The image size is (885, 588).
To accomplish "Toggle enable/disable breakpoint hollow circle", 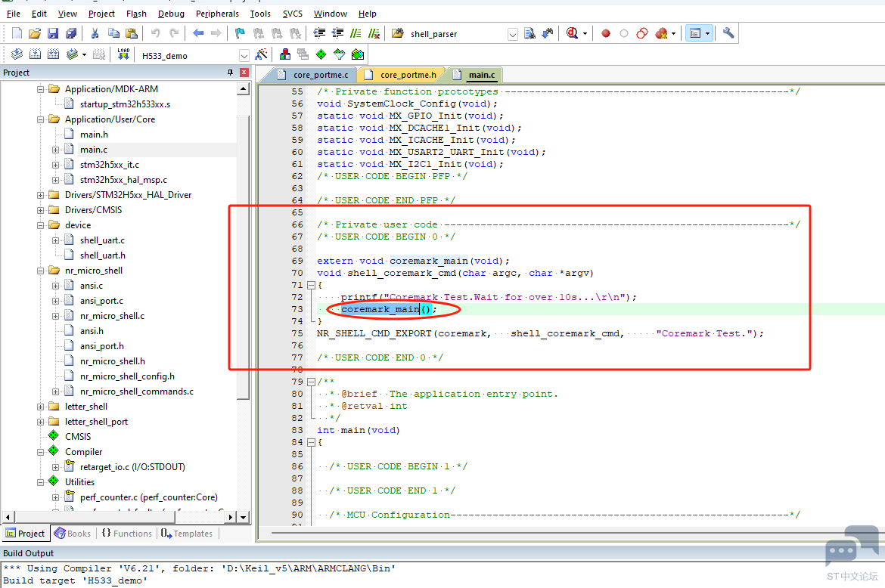I will click(624, 33).
